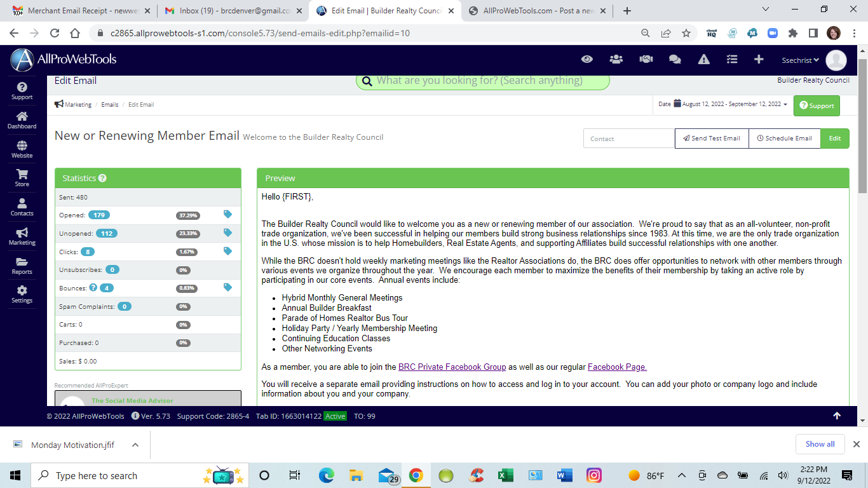Open the BRC Private Facebook Group link

(452, 367)
